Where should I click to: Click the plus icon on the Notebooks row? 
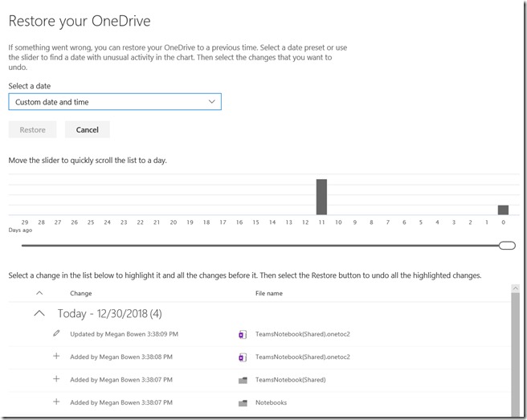click(x=56, y=402)
